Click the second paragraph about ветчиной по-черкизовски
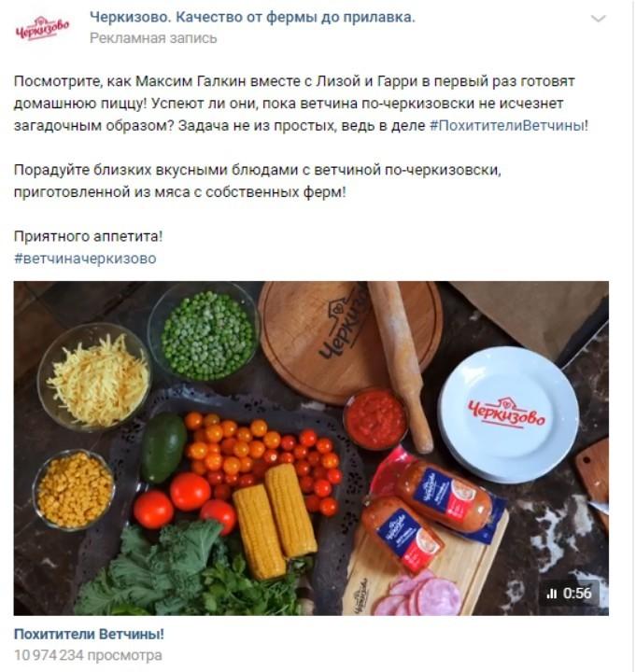The width and height of the screenshot is (636, 672). tap(258, 181)
